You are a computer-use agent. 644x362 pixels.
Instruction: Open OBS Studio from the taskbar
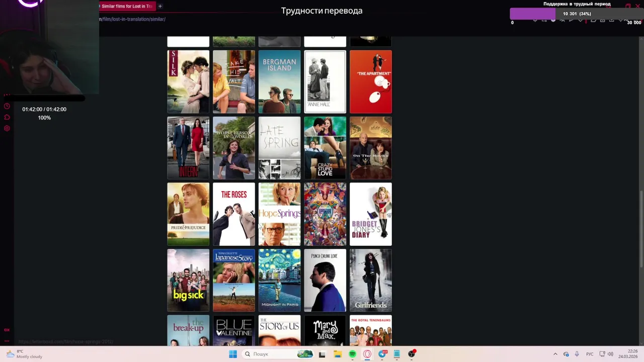tap(412, 354)
